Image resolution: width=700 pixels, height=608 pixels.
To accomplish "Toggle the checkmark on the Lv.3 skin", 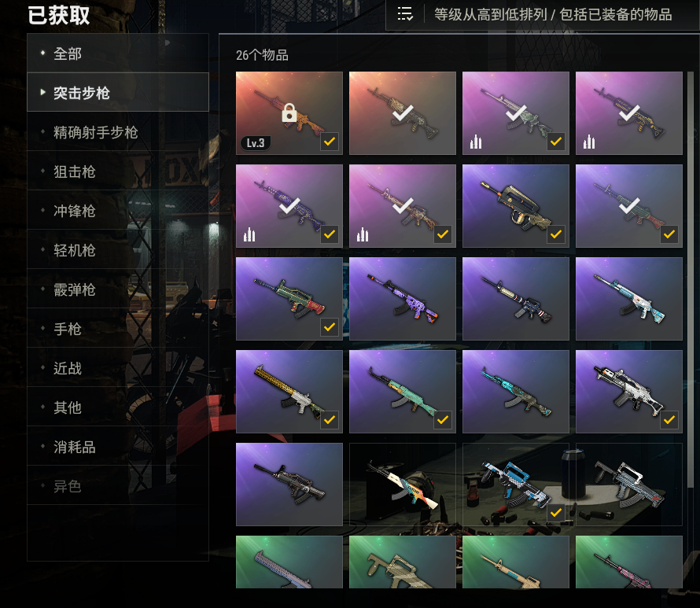I will click(x=330, y=142).
